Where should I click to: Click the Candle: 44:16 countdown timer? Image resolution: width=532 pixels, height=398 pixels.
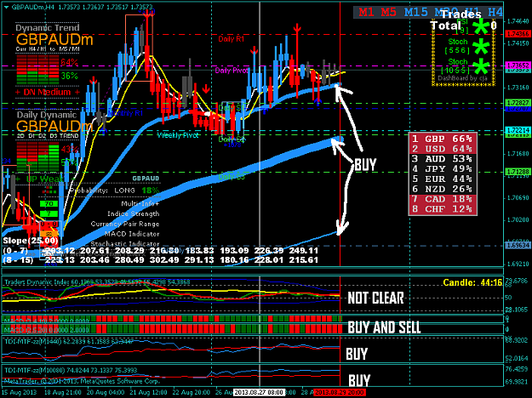click(x=472, y=282)
